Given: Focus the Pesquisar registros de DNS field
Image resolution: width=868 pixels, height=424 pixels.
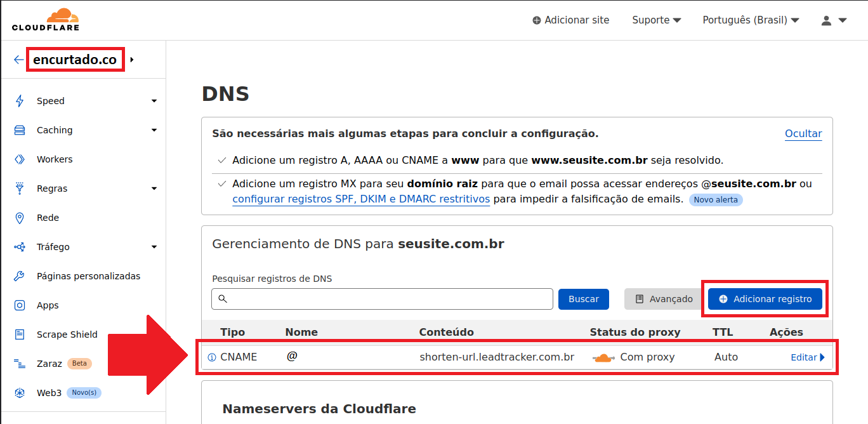Looking at the screenshot, I should click(382, 299).
